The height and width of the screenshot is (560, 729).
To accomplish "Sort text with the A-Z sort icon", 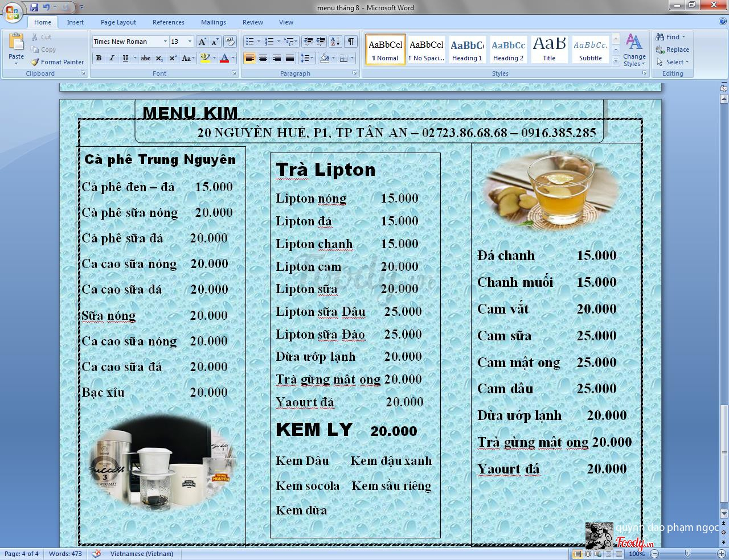I will [x=335, y=42].
